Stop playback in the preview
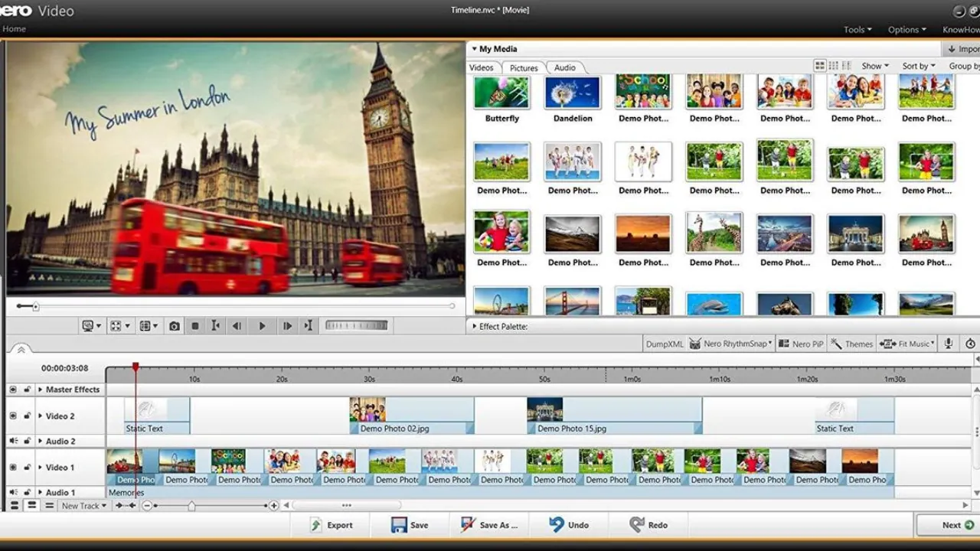The width and height of the screenshot is (980, 551). click(195, 326)
